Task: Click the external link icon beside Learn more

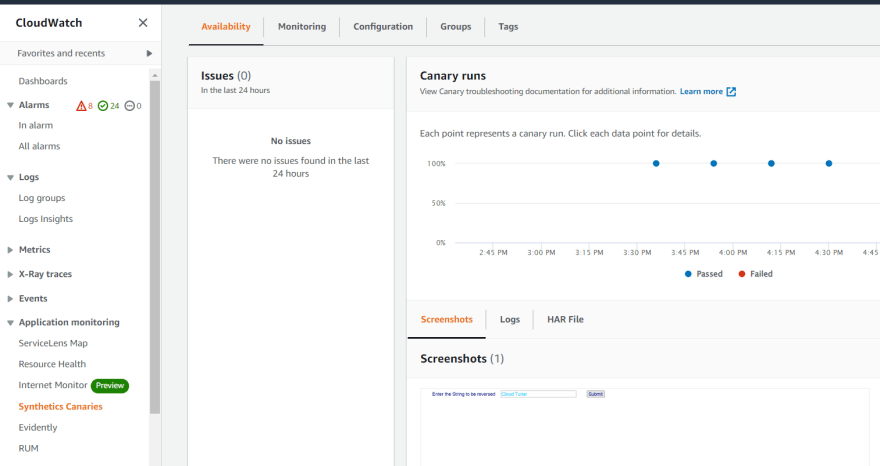Action: pyautogui.click(x=731, y=92)
